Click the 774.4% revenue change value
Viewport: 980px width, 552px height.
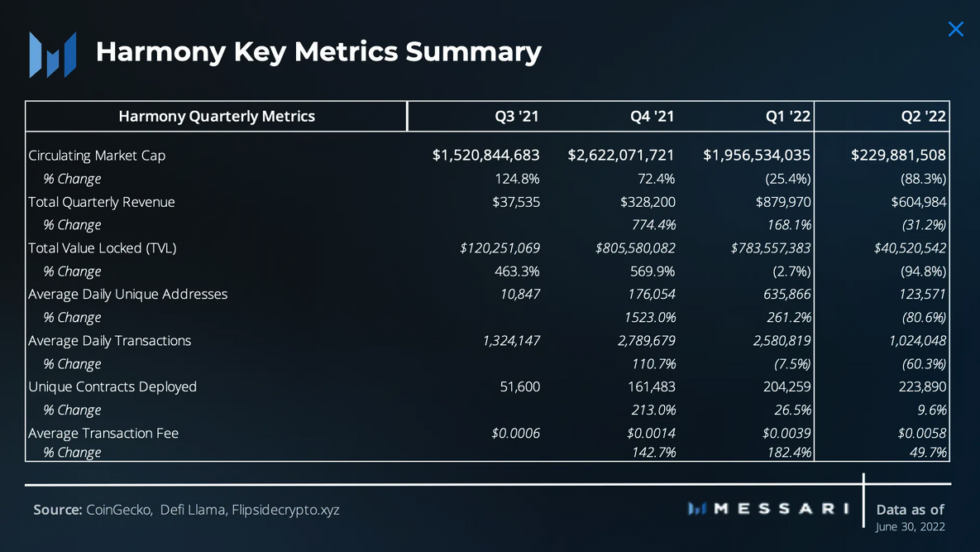[x=654, y=225]
